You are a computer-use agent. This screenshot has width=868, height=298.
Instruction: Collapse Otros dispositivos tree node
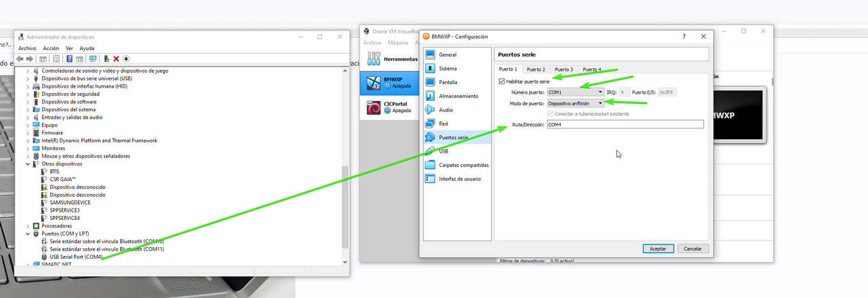coord(28,164)
